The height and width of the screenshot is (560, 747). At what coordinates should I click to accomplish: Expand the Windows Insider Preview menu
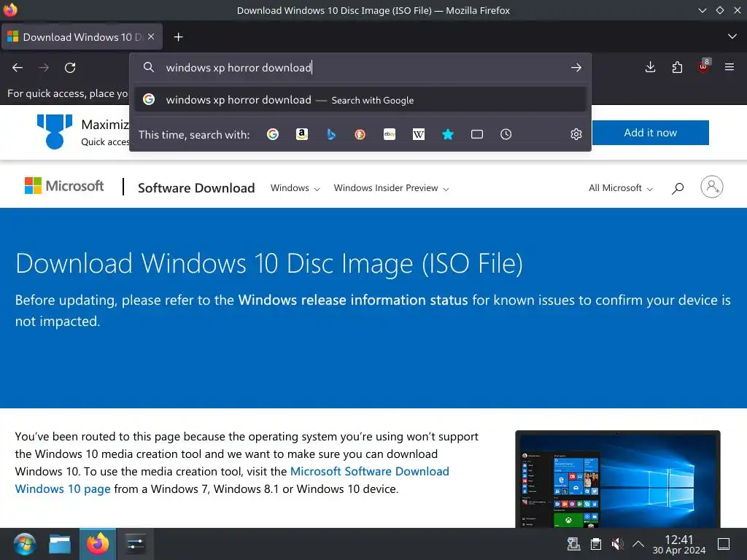[x=391, y=188]
